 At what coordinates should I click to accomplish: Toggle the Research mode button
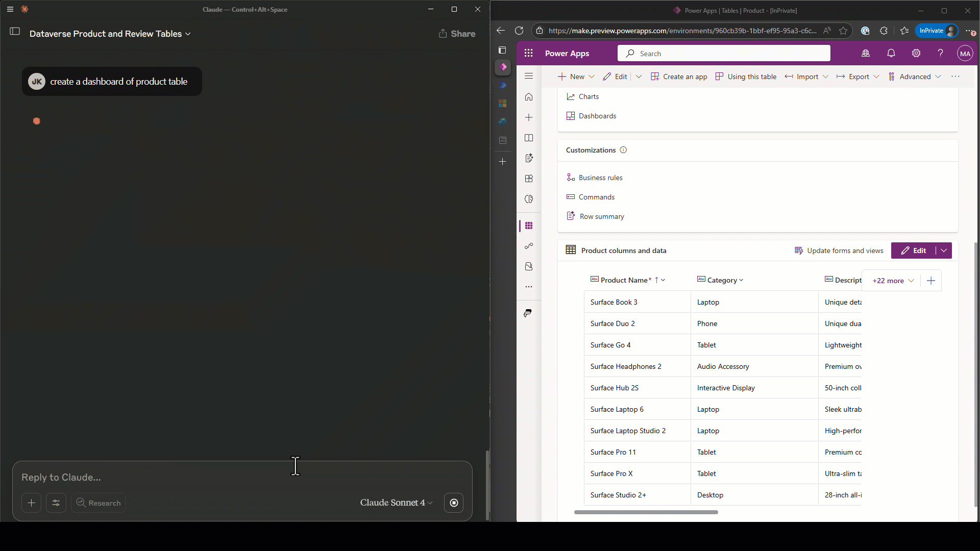[x=99, y=503]
